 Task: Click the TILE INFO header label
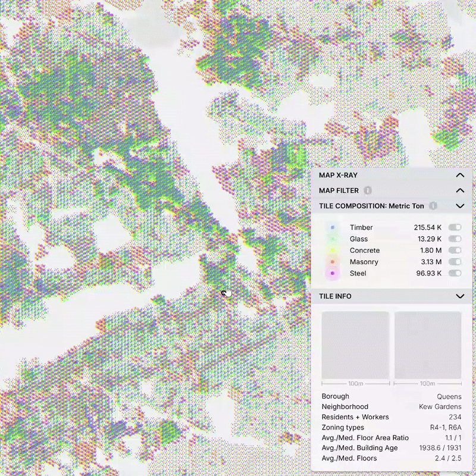coord(335,296)
